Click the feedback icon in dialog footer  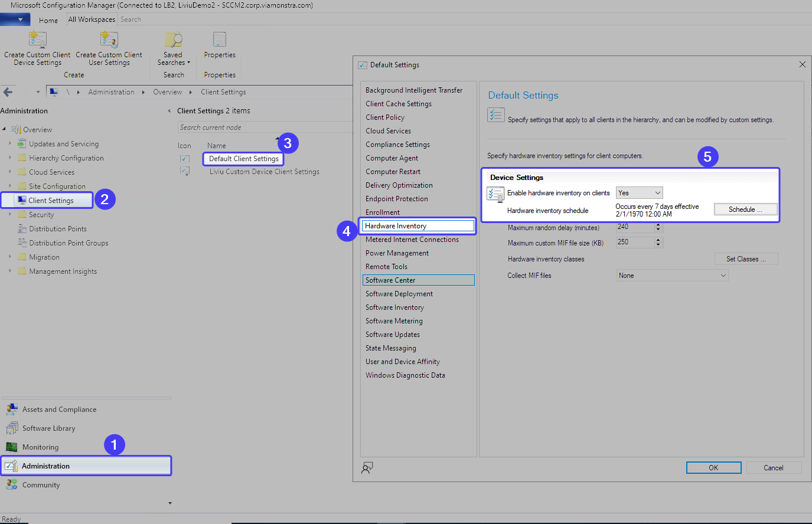[367, 468]
